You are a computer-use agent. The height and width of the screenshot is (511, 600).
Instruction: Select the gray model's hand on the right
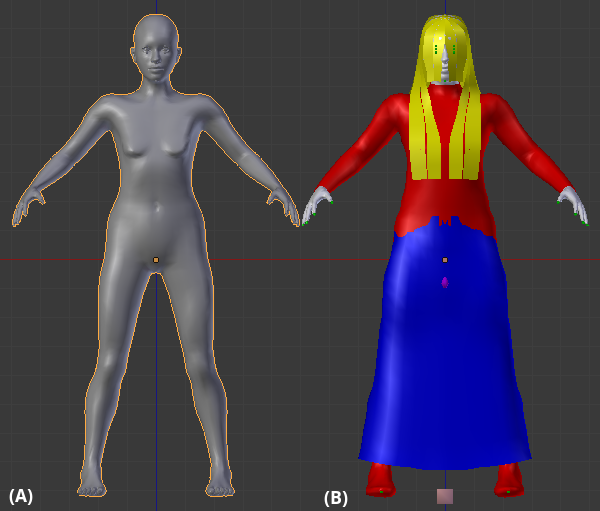click(284, 207)
